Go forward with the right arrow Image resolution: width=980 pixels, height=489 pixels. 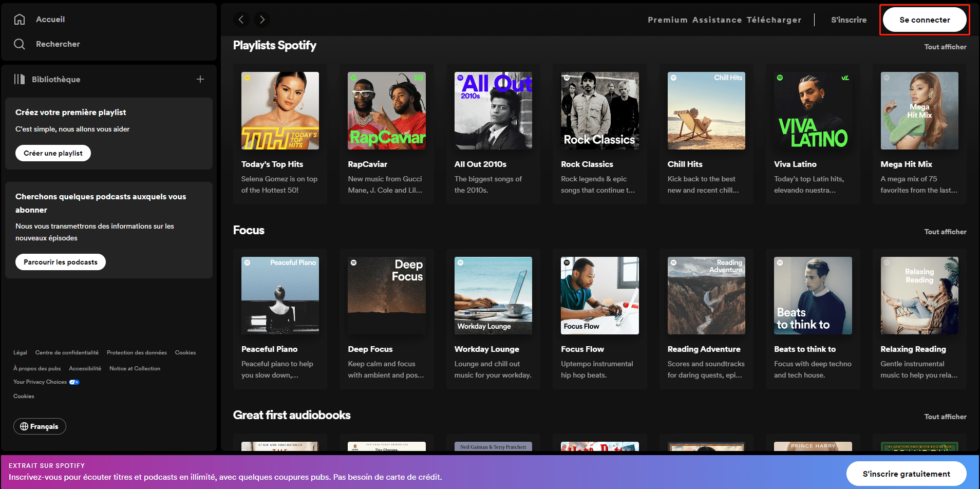point(262,20)
